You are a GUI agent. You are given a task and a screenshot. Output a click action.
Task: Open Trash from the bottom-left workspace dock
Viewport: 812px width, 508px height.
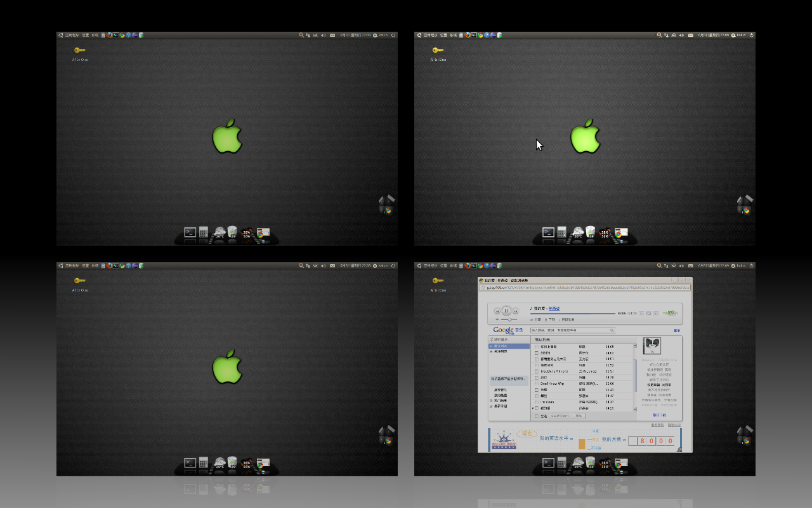232,462
